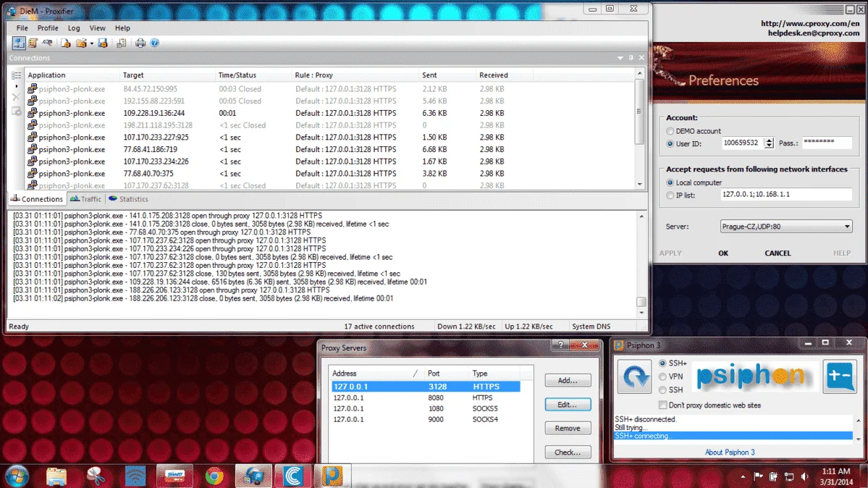Click the Wi-Fi app icon on taskbar
Screen dimensions: 868x488
coord(135,476)
